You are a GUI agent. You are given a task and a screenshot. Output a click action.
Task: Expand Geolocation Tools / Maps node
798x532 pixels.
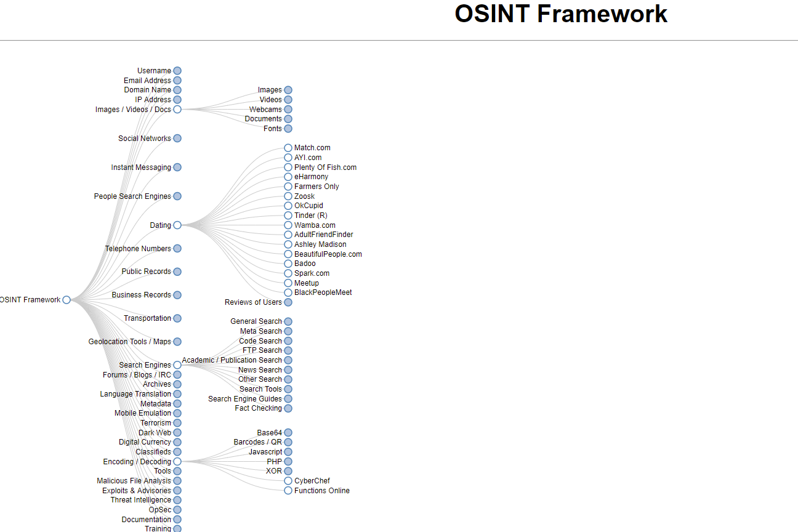(177, 342)
